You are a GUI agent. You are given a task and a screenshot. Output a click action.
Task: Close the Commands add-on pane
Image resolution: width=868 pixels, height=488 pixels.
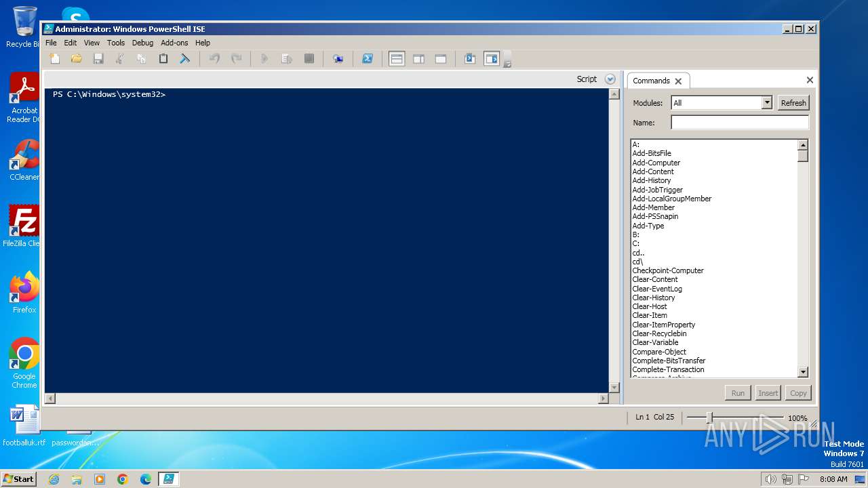click(x=810, y=80)
